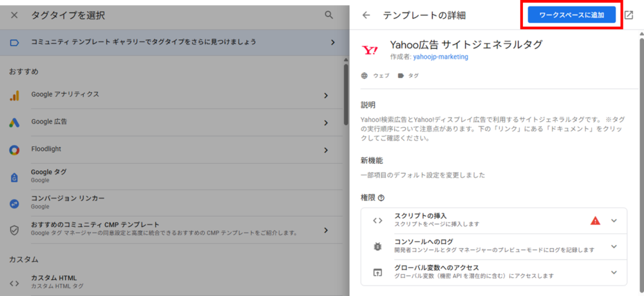Go back using the arrow icon
644x296 pixels.
tap(366, 15)
